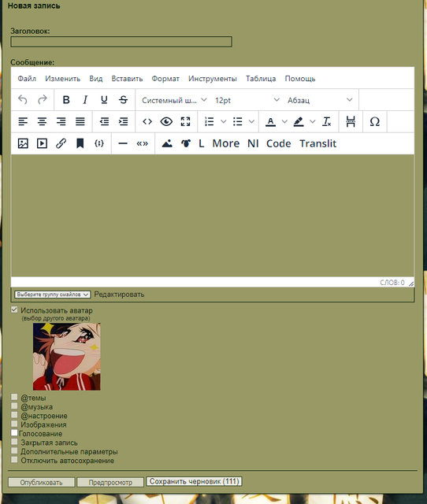Toggle bold formatting
The image size is (427, 504).
click(x=66, y=100)
